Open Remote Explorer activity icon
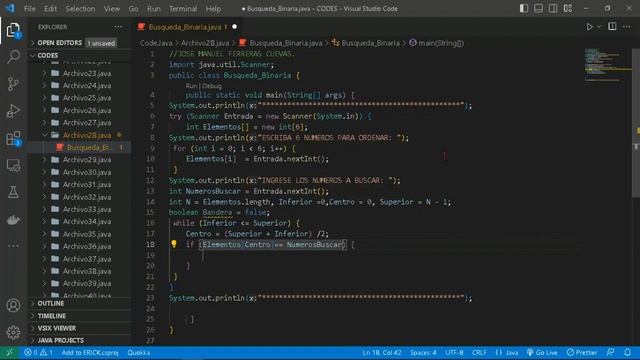The height and width of the screenshot is (360, 640). click(x=13, y=165)
